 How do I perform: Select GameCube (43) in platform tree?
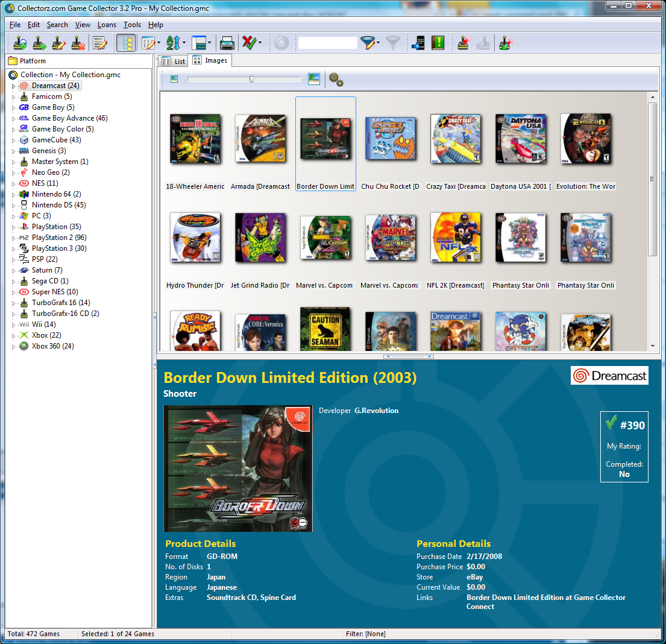pos(56,140)
